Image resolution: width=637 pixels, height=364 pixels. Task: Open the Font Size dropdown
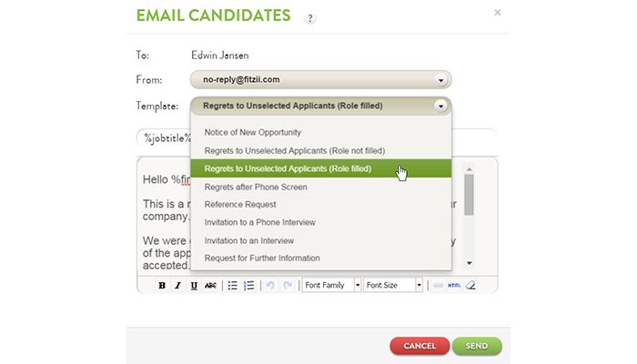(x=394, y=286)
